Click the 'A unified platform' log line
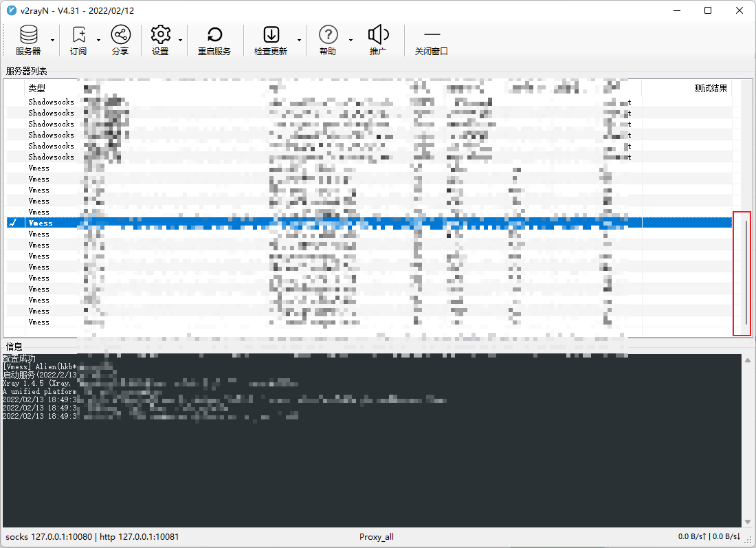 pyautogui.click(x=40, y=391)
